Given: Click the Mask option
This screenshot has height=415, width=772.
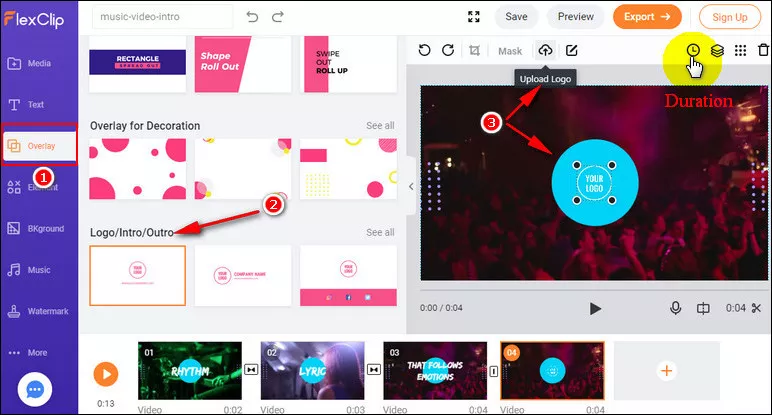Looking at the screenshot, I should click(510, 51).
